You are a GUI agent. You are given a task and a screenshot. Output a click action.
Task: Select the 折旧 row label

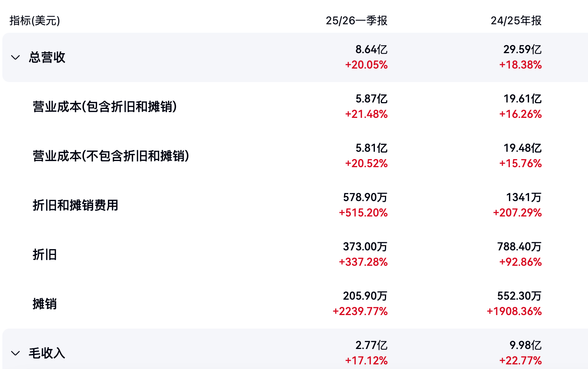[45, 255]
